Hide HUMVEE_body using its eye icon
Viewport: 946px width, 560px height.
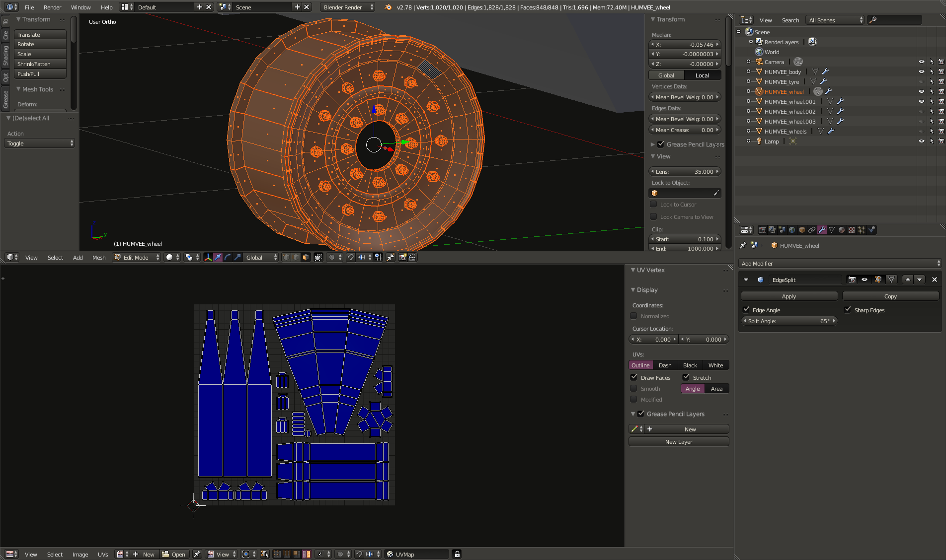[921, 71]
